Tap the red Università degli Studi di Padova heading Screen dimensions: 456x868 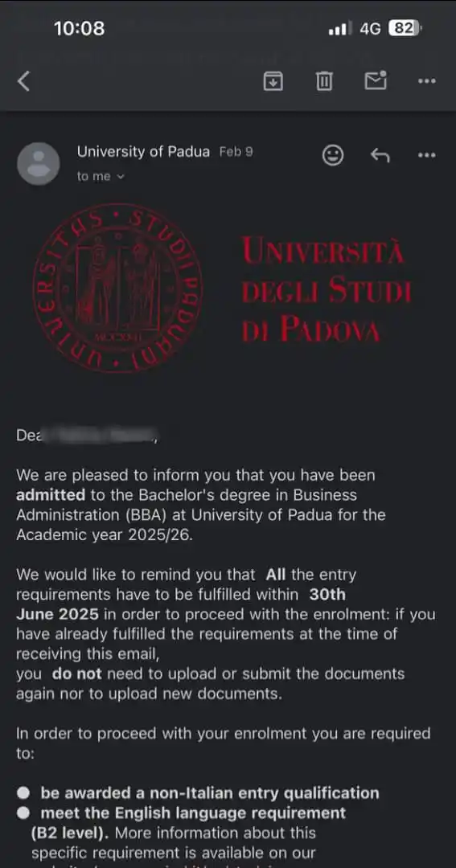327,291
